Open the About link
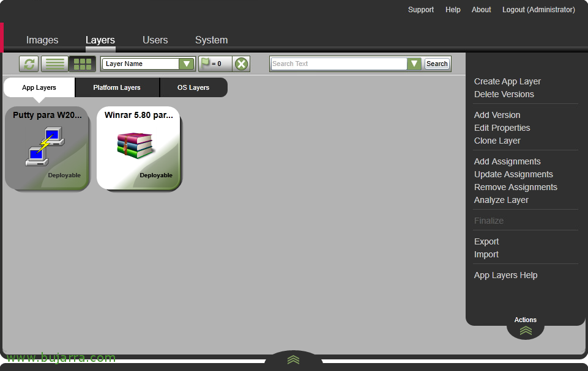Image resolution: width=588 pixels, height=371 pixels. pyautogui.click(x=482, y=10)
